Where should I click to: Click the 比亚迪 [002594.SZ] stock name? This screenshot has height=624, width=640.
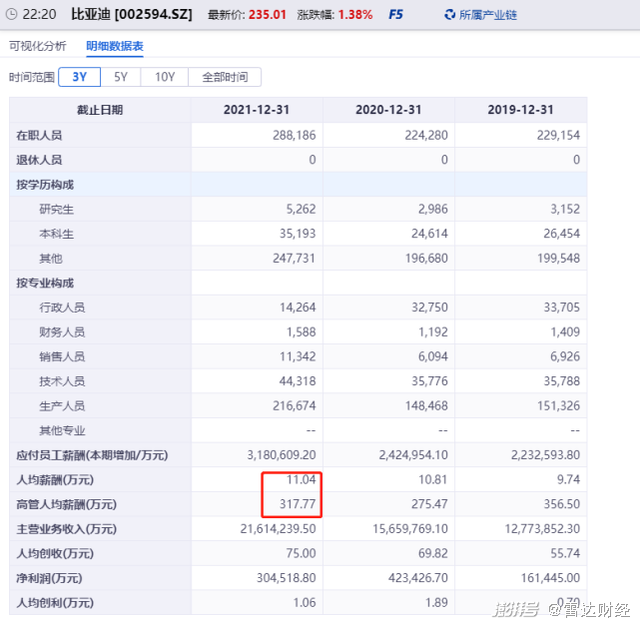coord(133,16)
